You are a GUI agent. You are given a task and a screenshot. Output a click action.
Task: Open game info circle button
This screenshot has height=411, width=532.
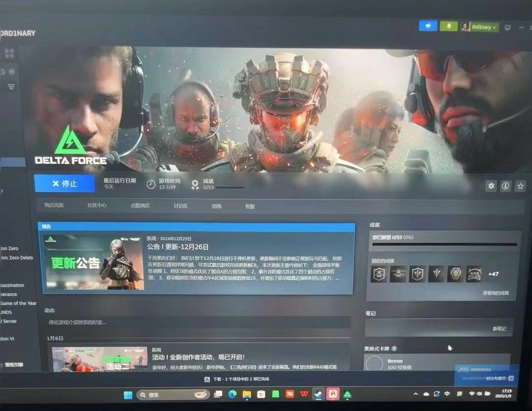tap(505, 186)
